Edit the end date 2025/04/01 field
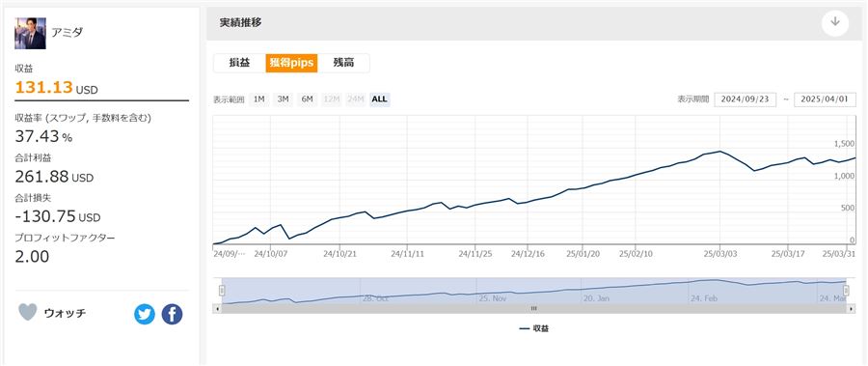Image resolution: width=868 pixels, height=366 pixels. coord(825,99)
